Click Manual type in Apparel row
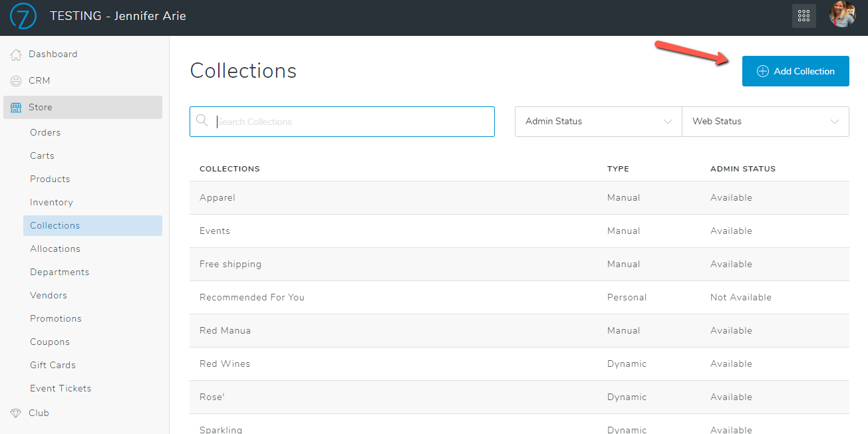Screen dimensions: 868x434 pos(624,197)
